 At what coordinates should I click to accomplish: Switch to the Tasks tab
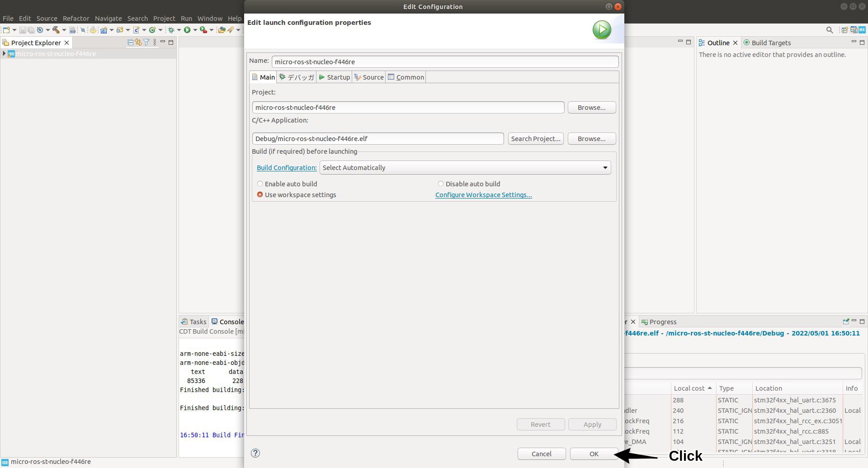click(x=194, y=322)
